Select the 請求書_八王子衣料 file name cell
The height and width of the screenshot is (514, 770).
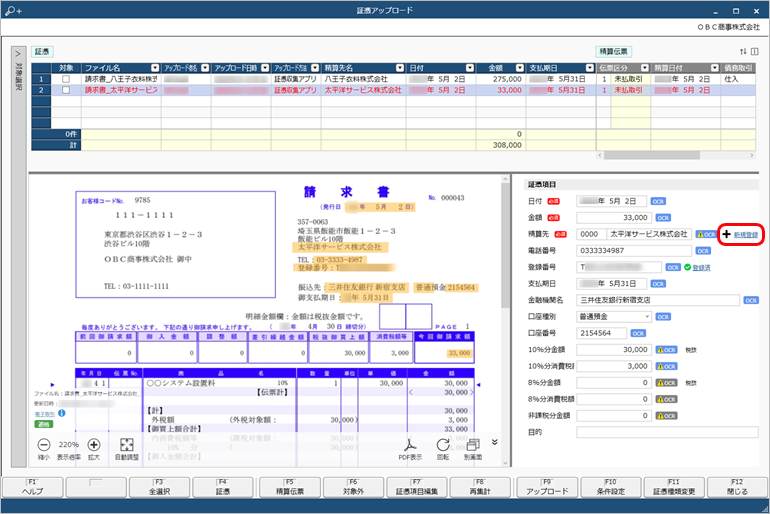(121, 79)
